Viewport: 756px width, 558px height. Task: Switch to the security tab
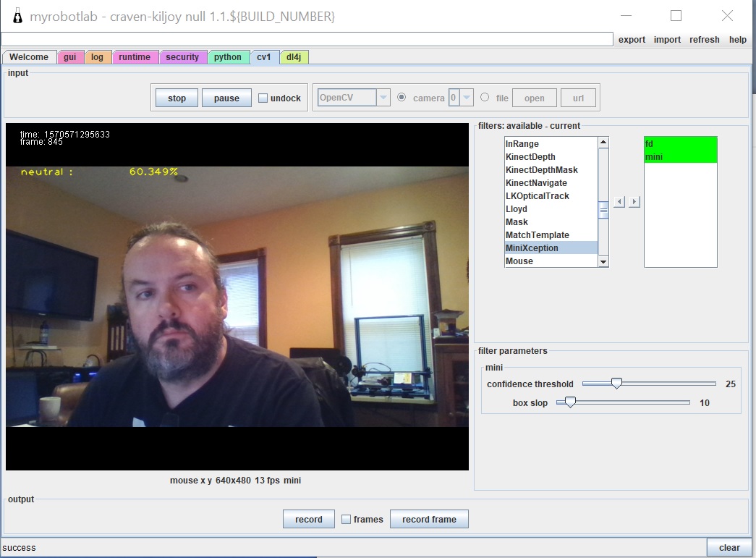click(x=182, y=57)
